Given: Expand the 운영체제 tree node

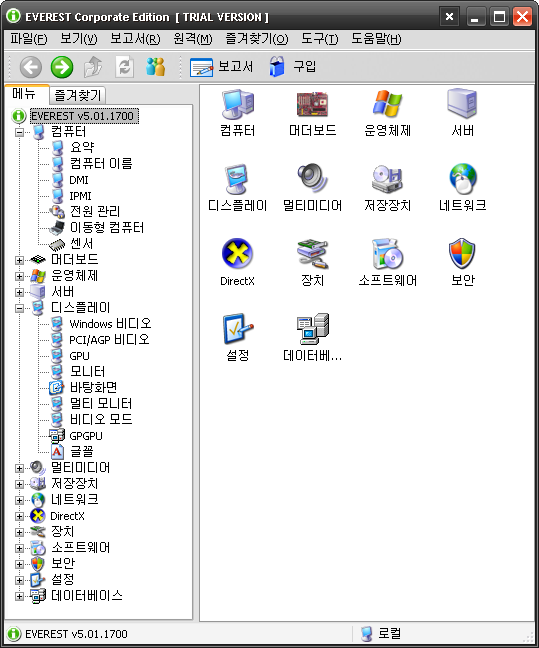Looking at the screenshot, I should coord(19,276).
